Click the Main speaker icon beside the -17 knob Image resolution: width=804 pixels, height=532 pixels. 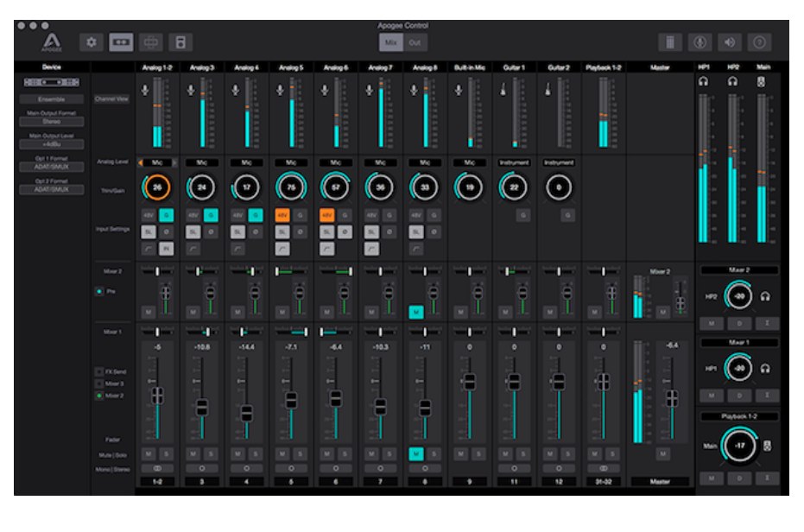[x=767, y=446]
